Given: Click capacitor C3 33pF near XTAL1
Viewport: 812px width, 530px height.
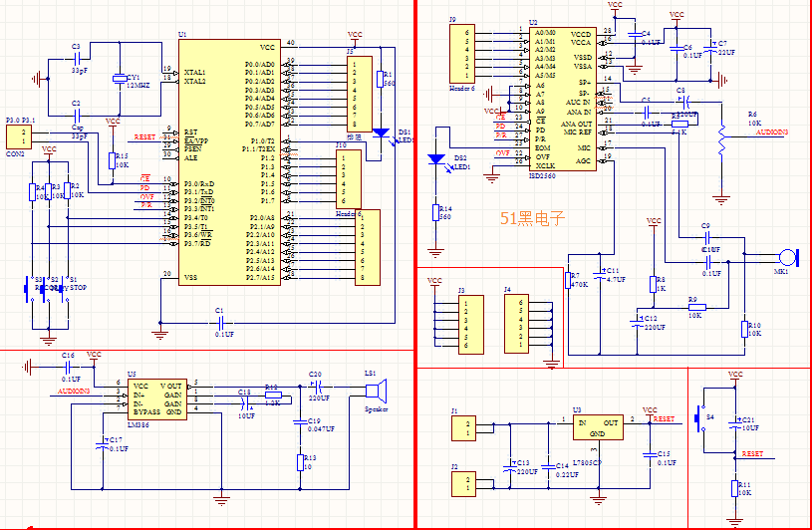Looking at the screenshot, I should [77, 59].
